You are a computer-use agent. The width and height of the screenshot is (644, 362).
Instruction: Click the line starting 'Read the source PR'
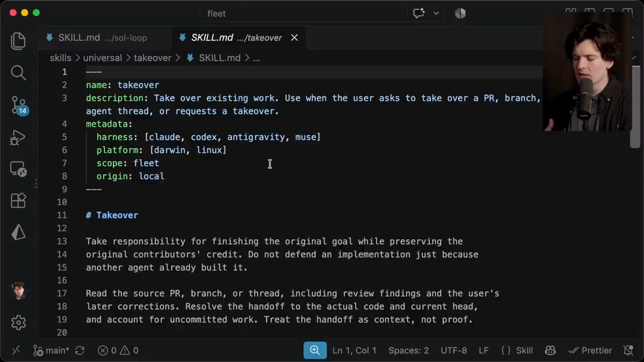pos(292,294)
